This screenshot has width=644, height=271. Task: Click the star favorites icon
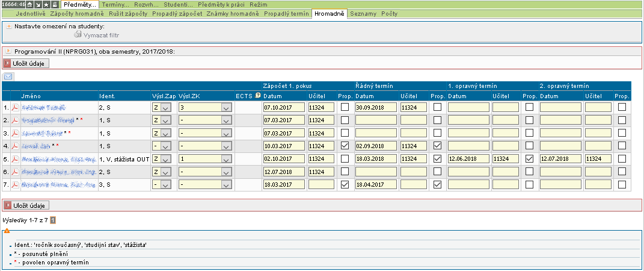point(46,4)
